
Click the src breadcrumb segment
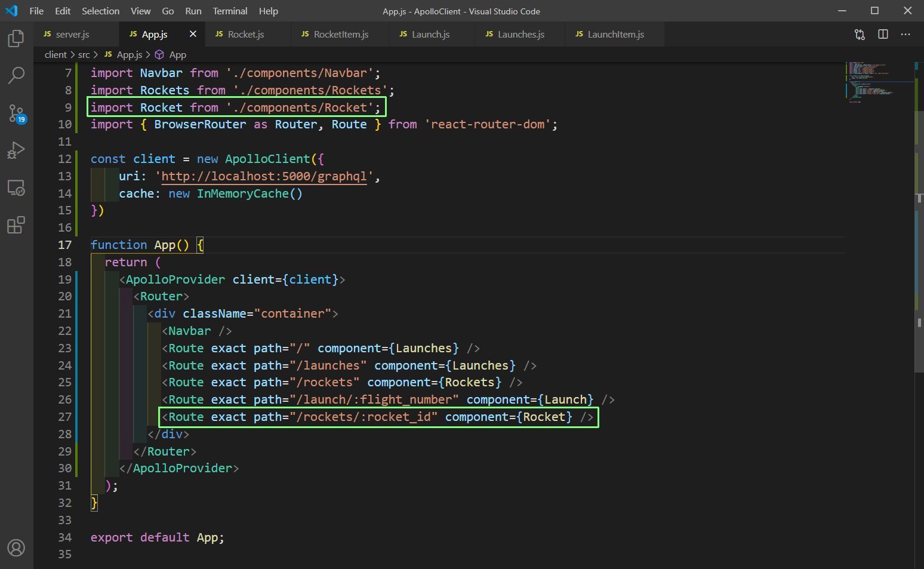pos(84,54)
